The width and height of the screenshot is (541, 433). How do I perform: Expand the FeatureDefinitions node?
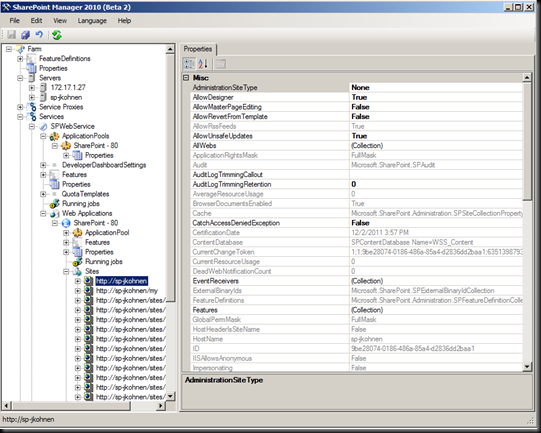click(20, 59)
